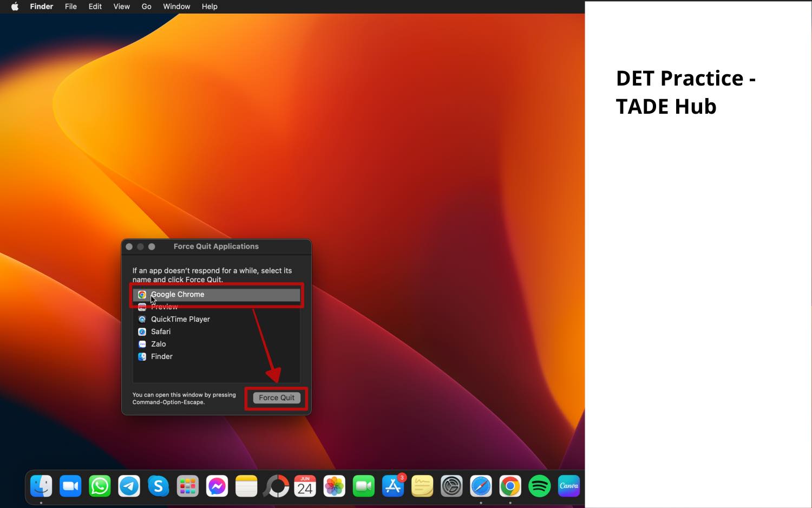The height and width of the screenshot is (508, 812).
Task: Open the Go menu
Action: coord(146,6)
